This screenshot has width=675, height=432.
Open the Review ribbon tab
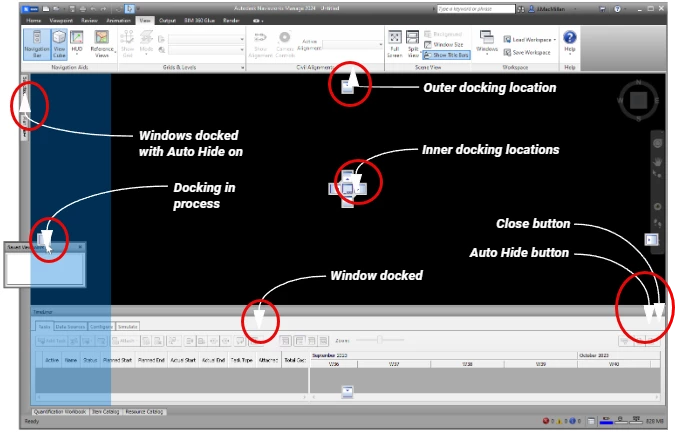click(x=89, y=20)
